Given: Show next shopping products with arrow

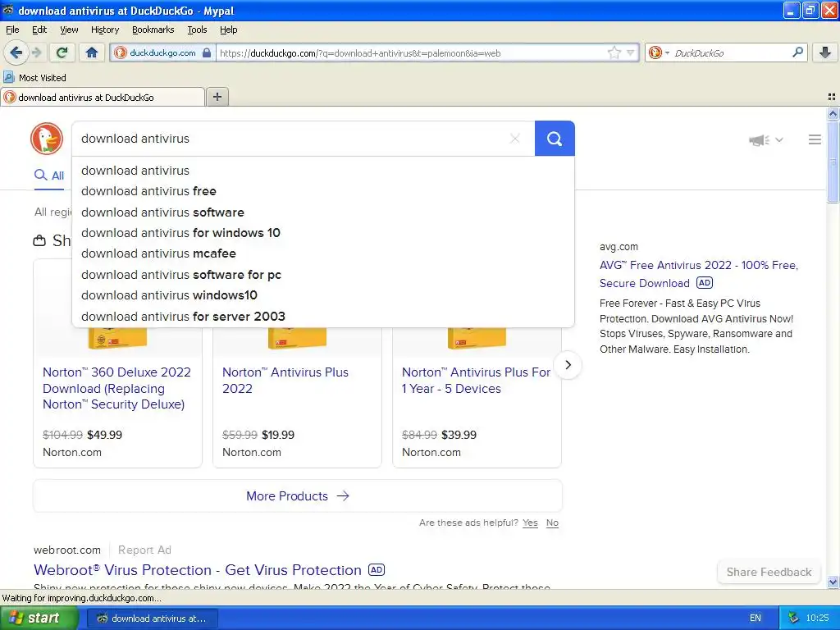Looking at the screenshot, I should pos(568,365).
